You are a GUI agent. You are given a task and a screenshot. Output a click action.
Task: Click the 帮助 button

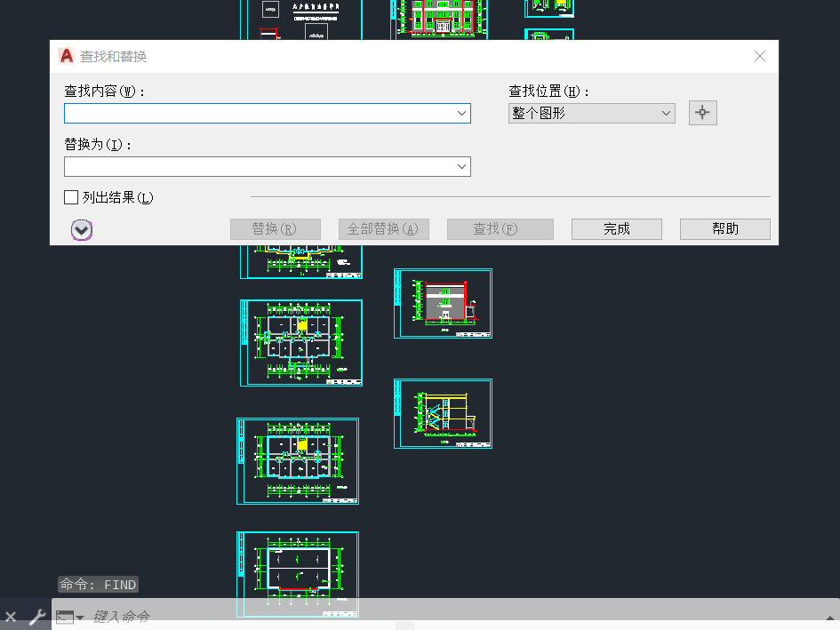click(724, 228)
